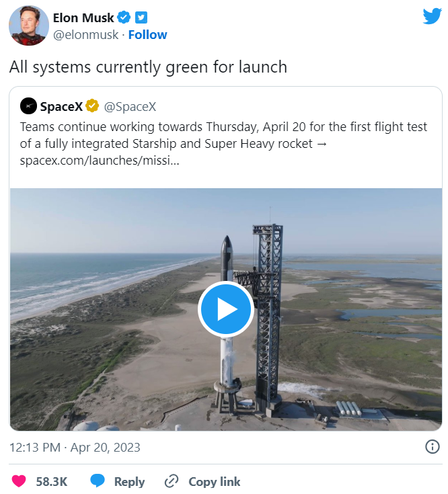Click the chain link copy icon

tap(172, 481)
